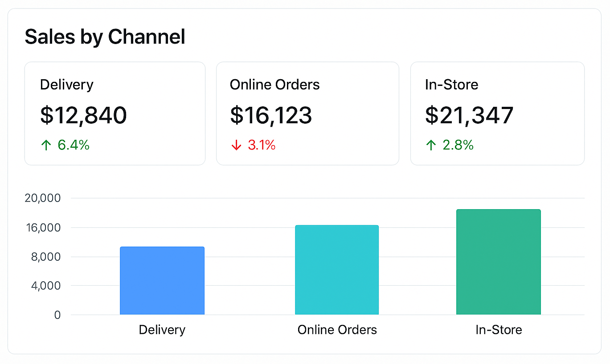Screen dimensions: 610x364
Task: Click the Online Orders card title
Action: pos(274,85)
